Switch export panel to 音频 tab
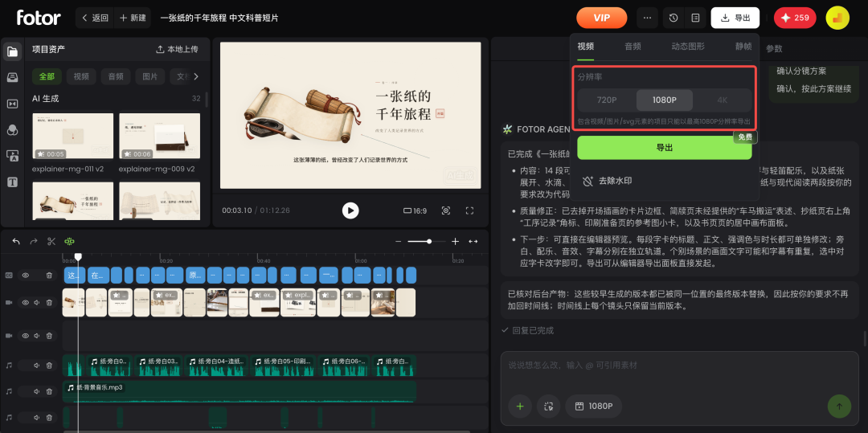Image resolution: width=868 pixels, height=433 pixels. 633,47
